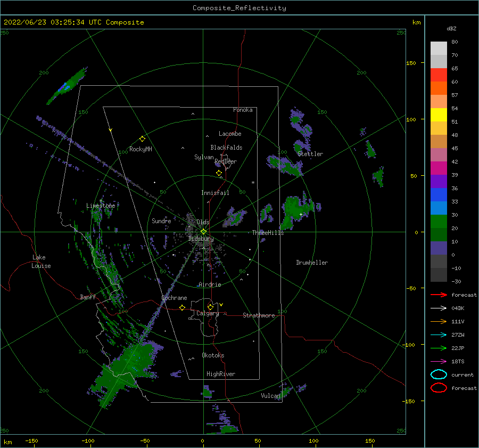The height and width of the screenshot is (448, 479).
Task: Click the yellow diamond marker below RedDeer
Action: (x=219, y=173)
